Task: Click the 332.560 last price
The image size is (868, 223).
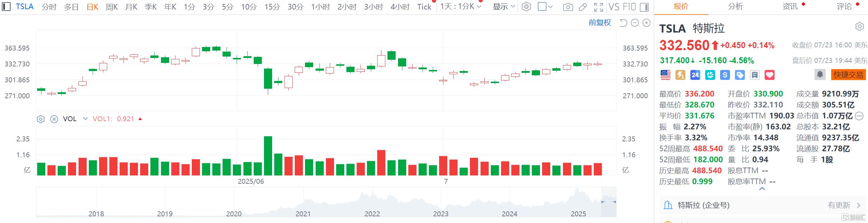Action: [684, 45]
